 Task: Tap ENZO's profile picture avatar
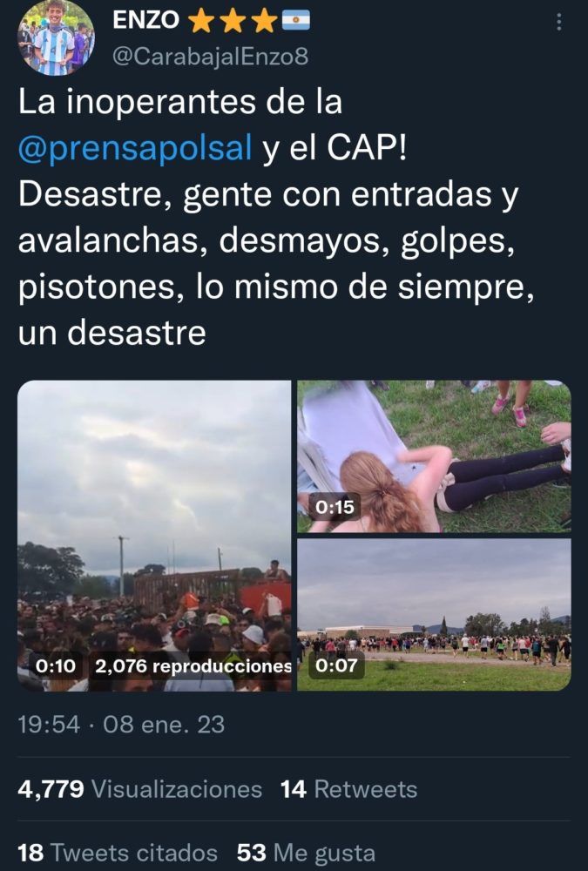tap(56, 37)
